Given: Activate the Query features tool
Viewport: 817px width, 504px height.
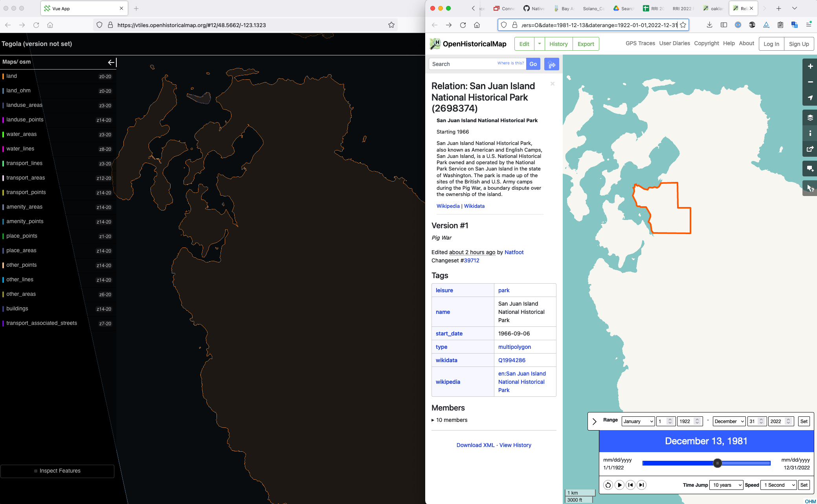Looking at the screenshot, I should (x=810, y=188).
